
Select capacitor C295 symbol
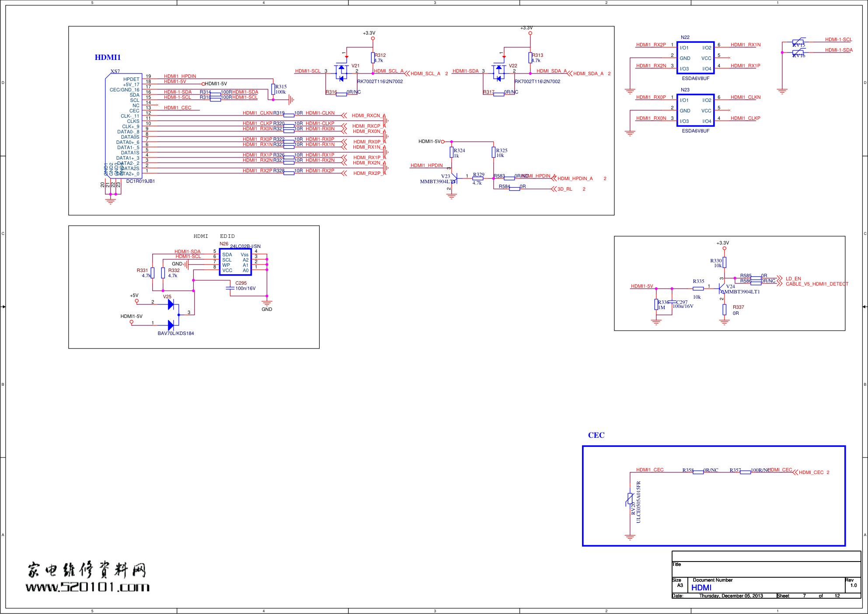[x=230, y=288]
